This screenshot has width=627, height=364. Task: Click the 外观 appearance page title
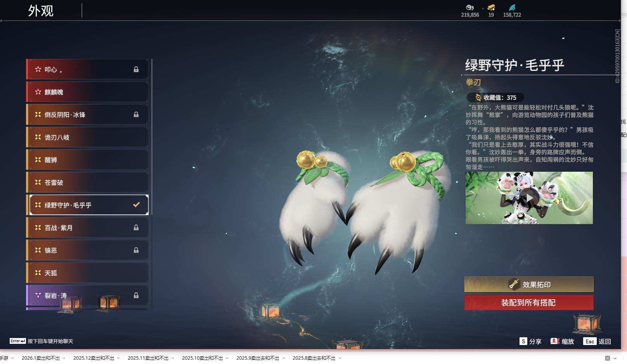pyautogui.click(x=41, y=10)
